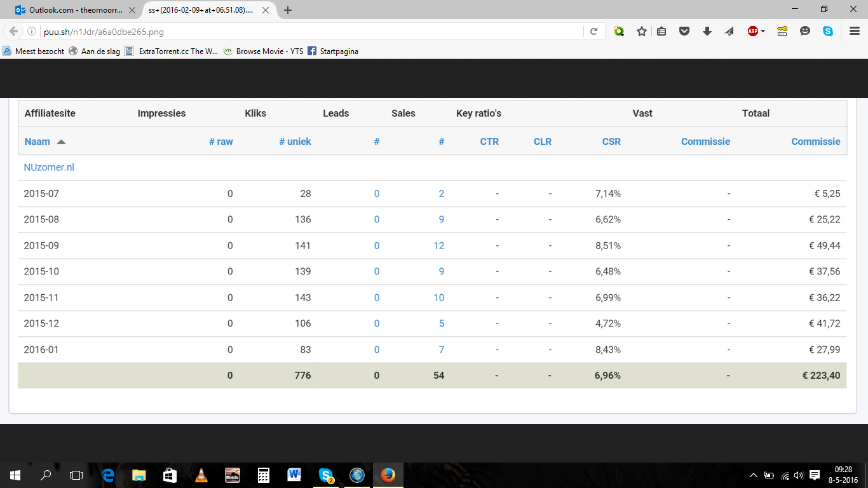Expand the Adblock Plus dropdown arrow
Viewport: 868px width, 488px height.
click(x=763, y=31)
